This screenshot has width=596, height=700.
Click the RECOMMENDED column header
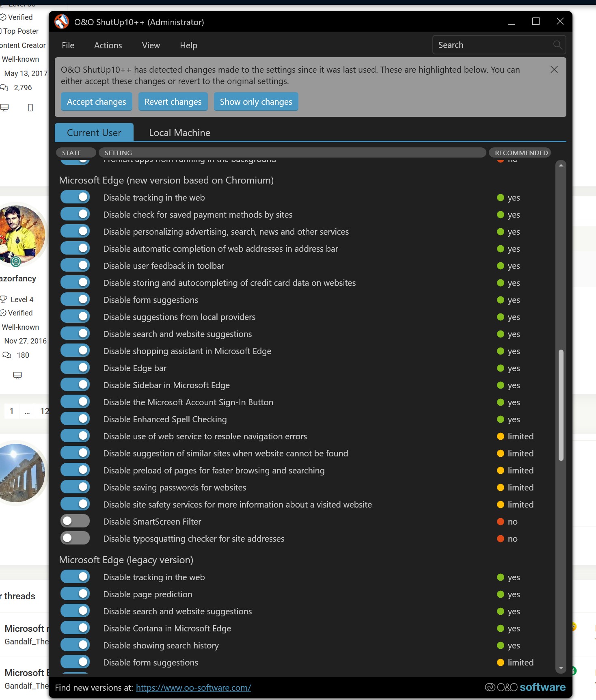pyautogui.click(x=520, y=153)
